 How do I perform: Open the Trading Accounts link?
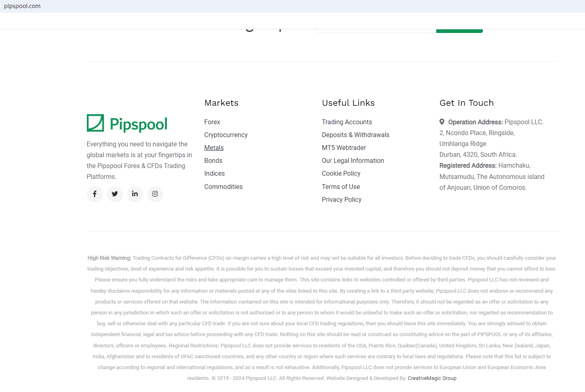click(x=347, y=122)
